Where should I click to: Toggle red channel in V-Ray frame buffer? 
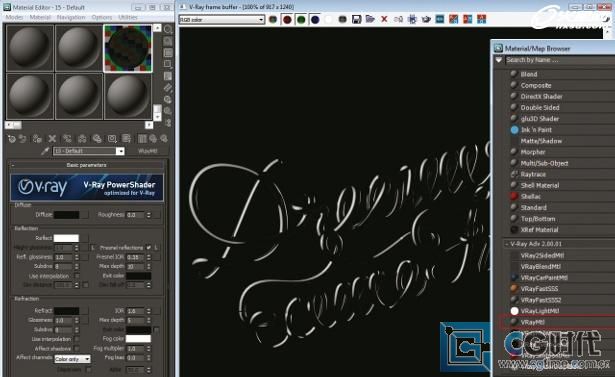point(287,19)
